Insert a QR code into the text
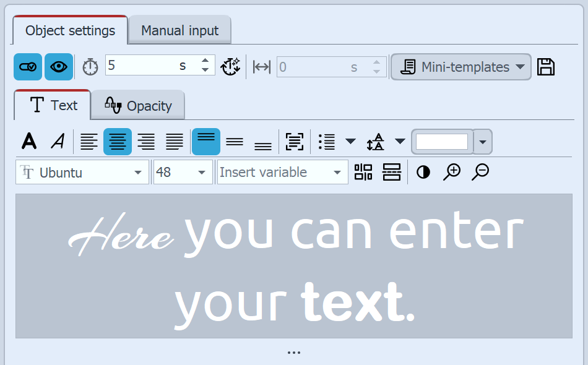The width and height of the screenshot is (588, 365). (x=363, y=172)
